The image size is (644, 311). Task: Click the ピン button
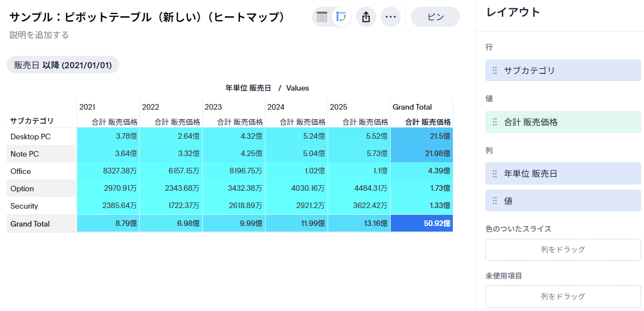coord(435,17)
